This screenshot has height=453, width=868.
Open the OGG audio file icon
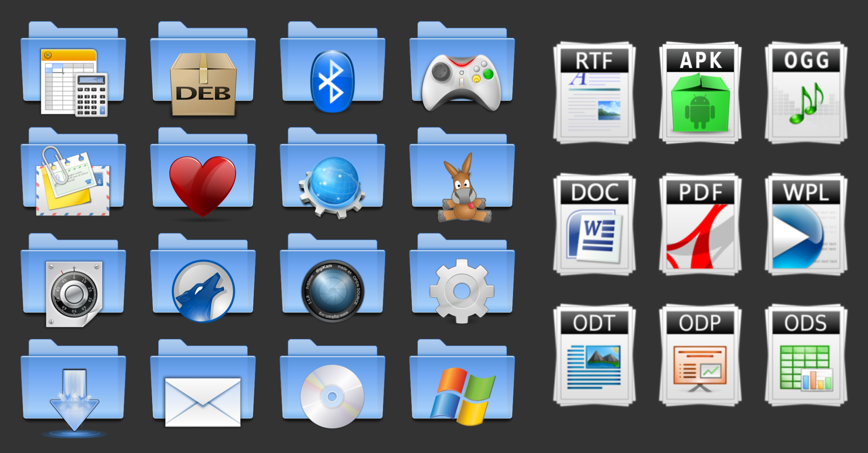click(806, 93)
